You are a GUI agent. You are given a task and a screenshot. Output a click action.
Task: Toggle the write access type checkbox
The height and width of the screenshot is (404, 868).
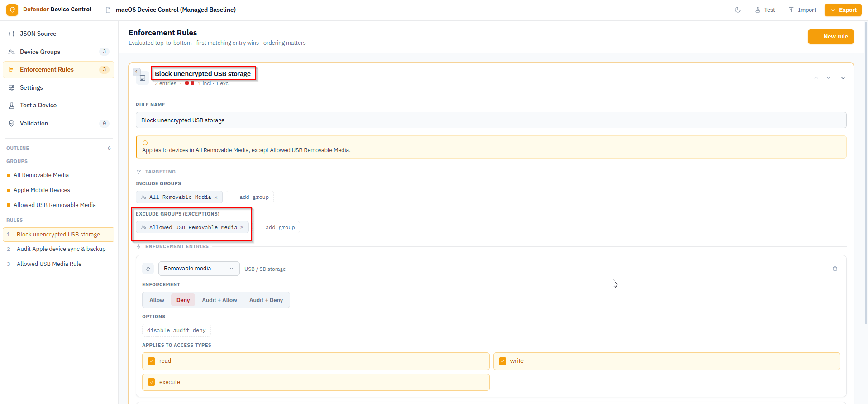(502, 361)
